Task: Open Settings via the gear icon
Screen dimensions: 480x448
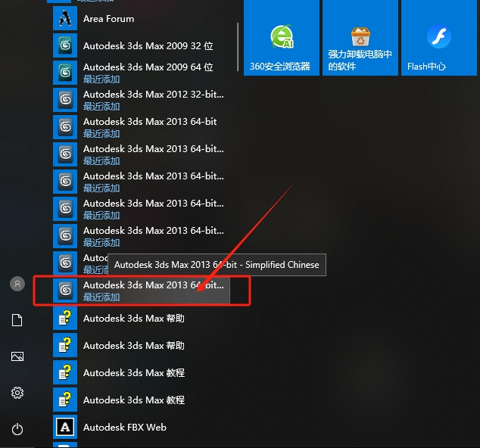Action: coord(17,393)
